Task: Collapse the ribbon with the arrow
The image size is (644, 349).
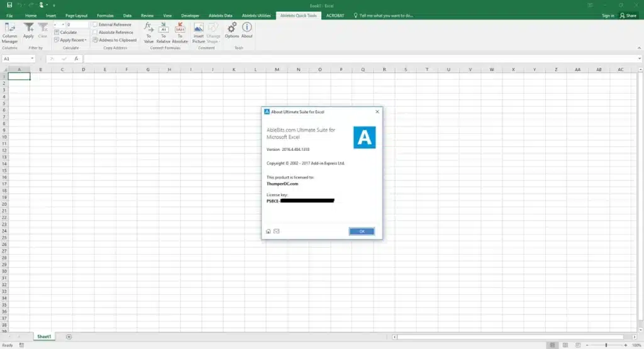Action: pyautogui.click(x=639, y=48)
